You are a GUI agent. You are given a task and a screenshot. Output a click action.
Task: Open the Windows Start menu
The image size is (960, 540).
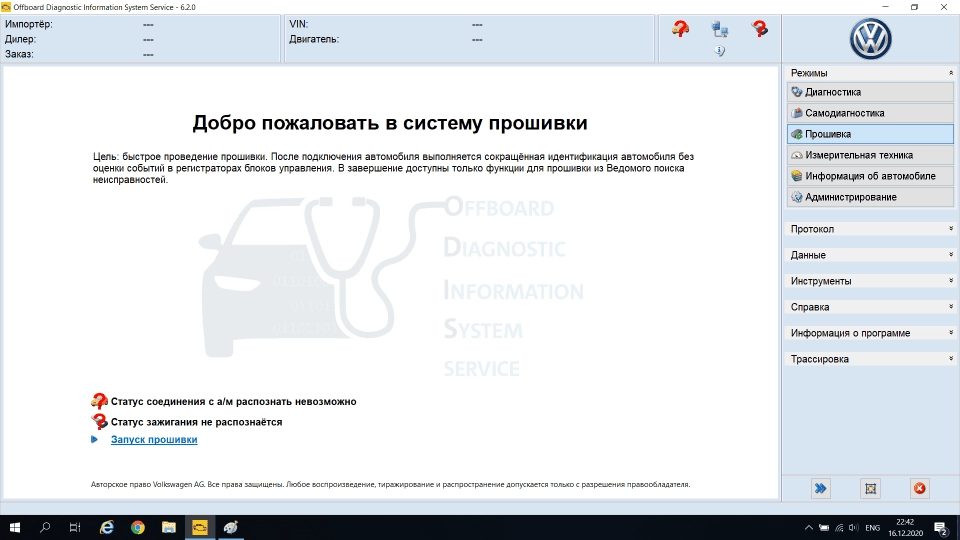[x=15, y=527]
